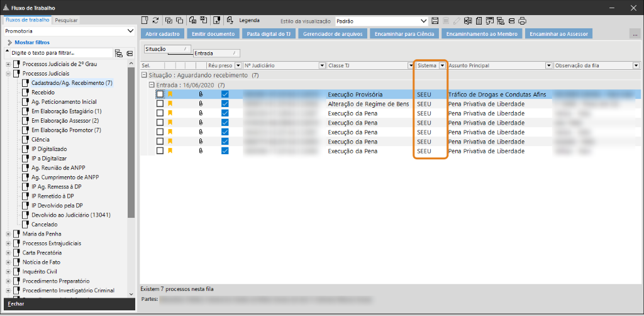Collapse tree icon at right of filter box
Viewport: 644px width, 316px height.
pyautogui.click(x=130, y=53)
